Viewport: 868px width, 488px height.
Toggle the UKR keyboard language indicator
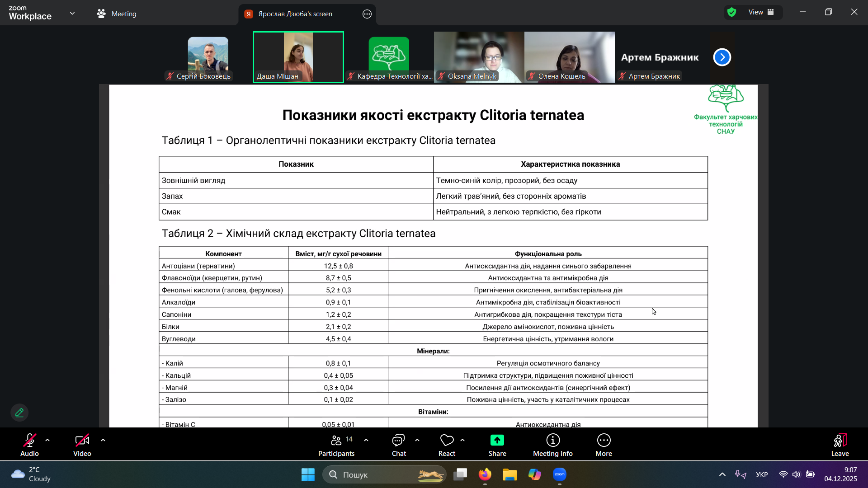pos(762,474)
